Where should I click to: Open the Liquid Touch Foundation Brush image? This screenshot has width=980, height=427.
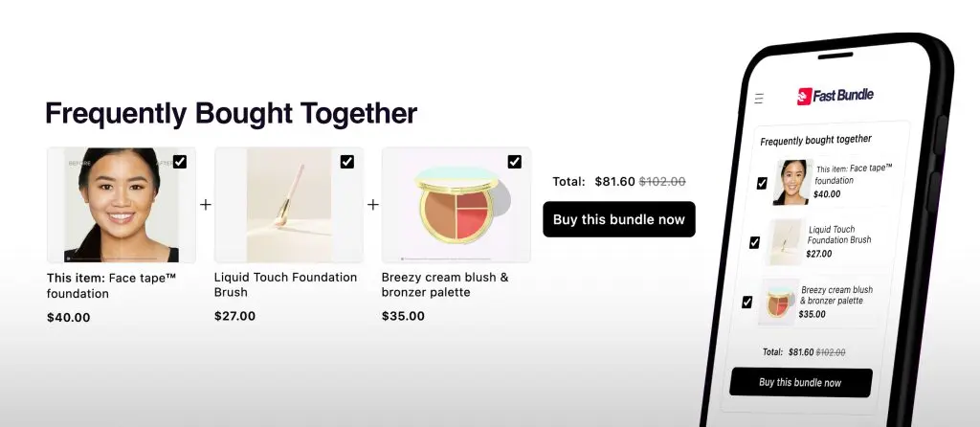tap(289, 205)
